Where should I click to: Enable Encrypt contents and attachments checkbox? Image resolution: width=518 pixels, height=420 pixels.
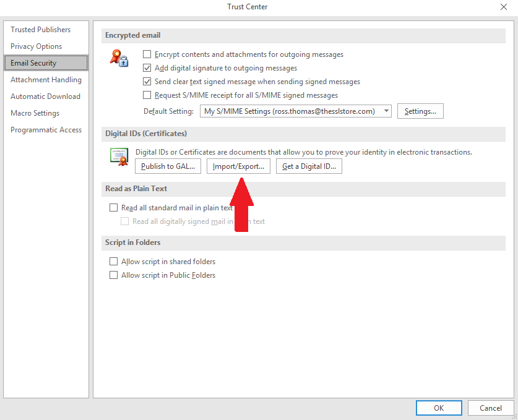tap(147, 54)
